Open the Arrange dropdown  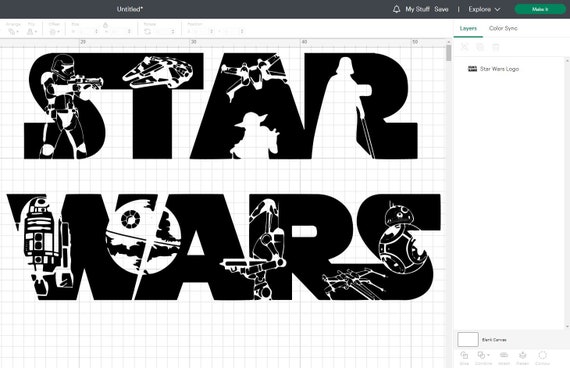[13, 32]
